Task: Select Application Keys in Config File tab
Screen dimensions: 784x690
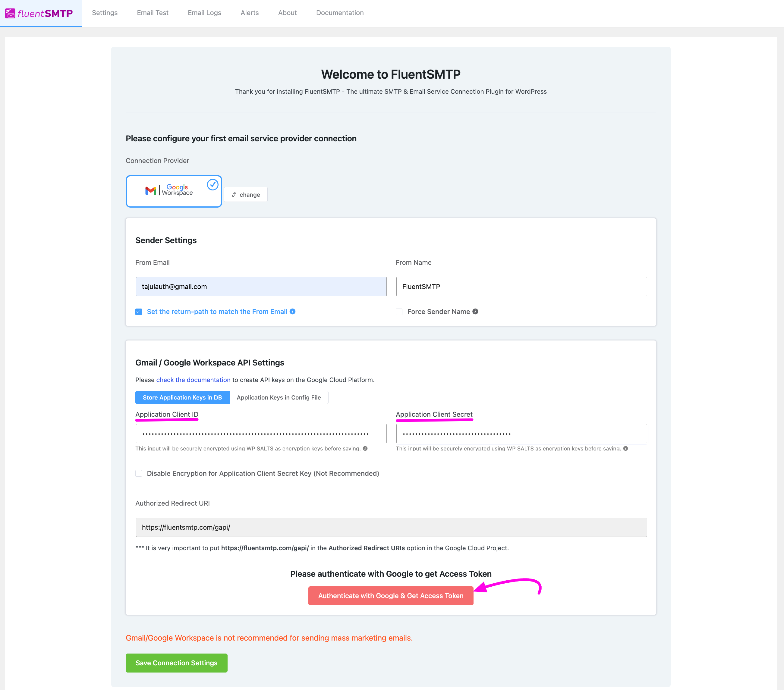Action: (279, 397)
